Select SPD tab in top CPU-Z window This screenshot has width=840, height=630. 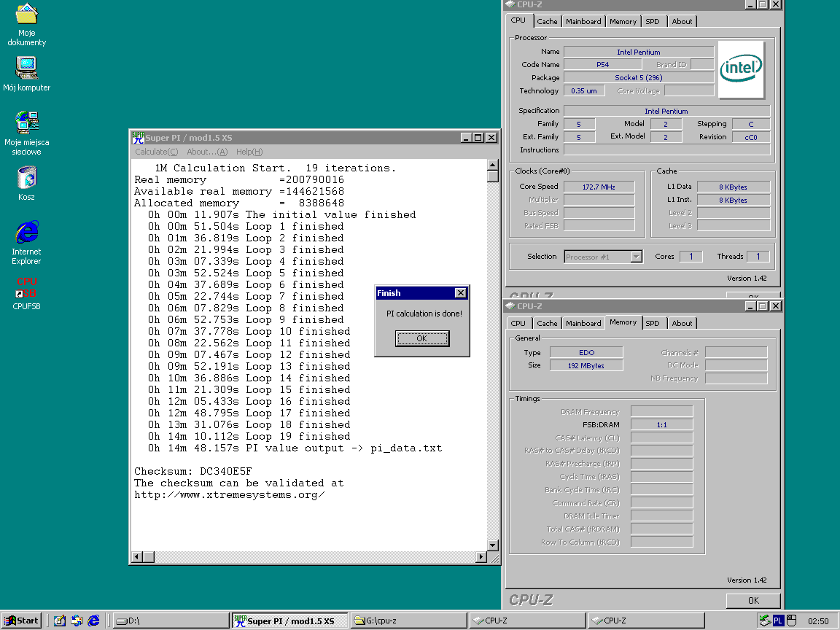click(653, 21)
